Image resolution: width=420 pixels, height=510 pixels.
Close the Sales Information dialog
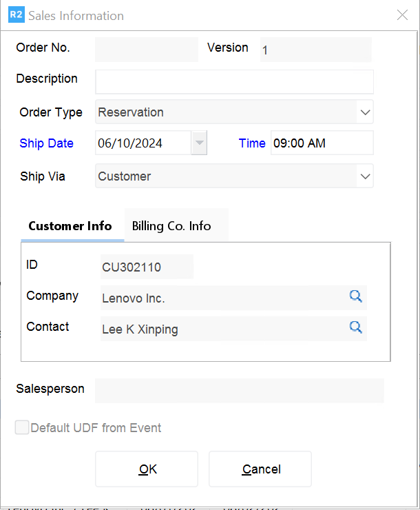coord(403,15)
